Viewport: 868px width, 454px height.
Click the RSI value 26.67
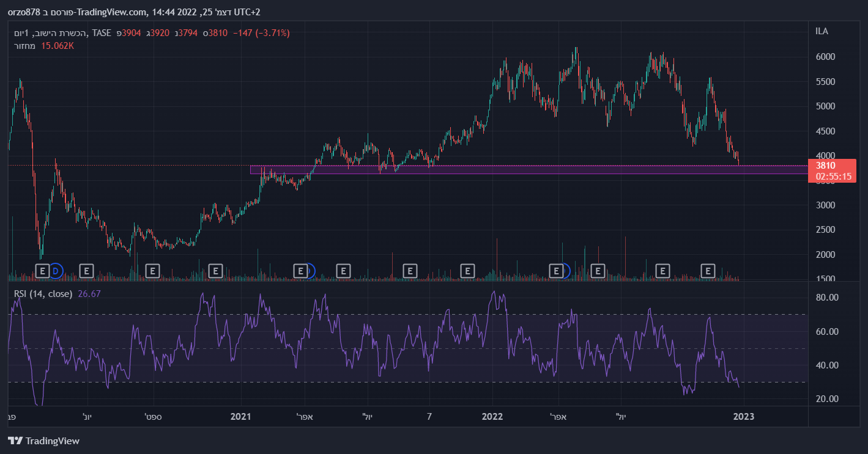coord(89,294)
